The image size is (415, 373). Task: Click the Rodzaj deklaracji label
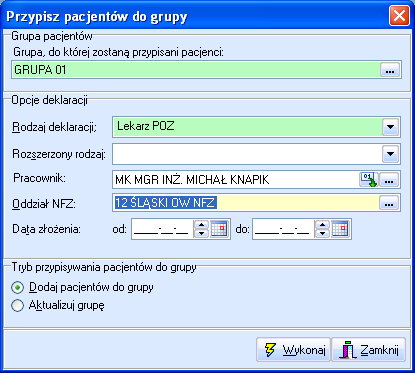54,127
